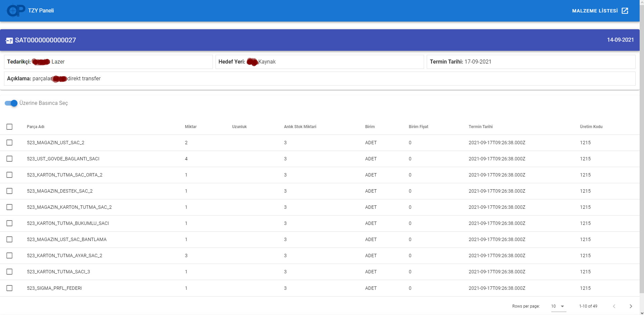The image size is (644, 315).
Task: Disable the Üzerine Basınca Seç switch
Action: [11, 103]
